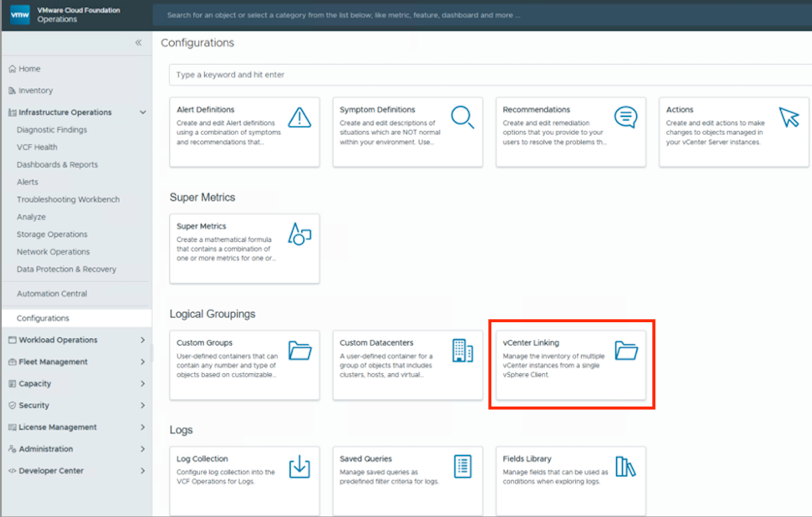Expand the Capacity chevron
The width and height of the screenshot is (812, 517).
pyautogui.click(x=143, y=384)
